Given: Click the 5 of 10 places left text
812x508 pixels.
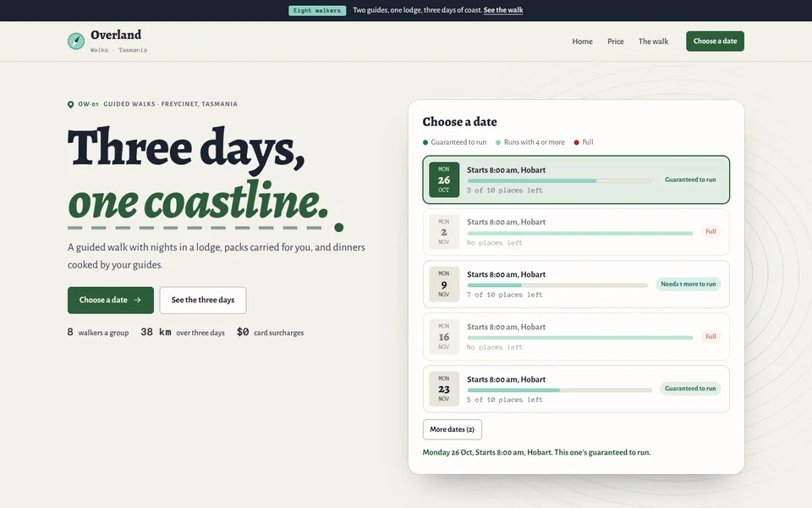Looking at the screenshot, I should point(504,400).
